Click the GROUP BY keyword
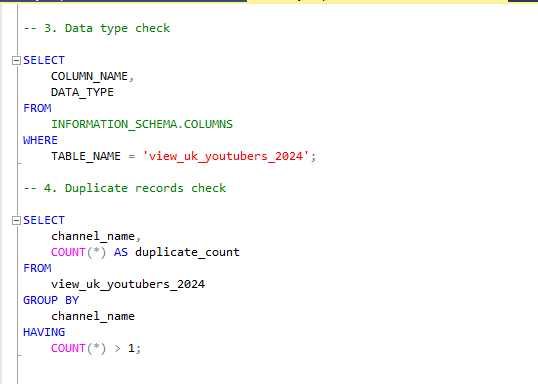Image resolution: width=538 pixels, height=384 pixels. (51, 300)
